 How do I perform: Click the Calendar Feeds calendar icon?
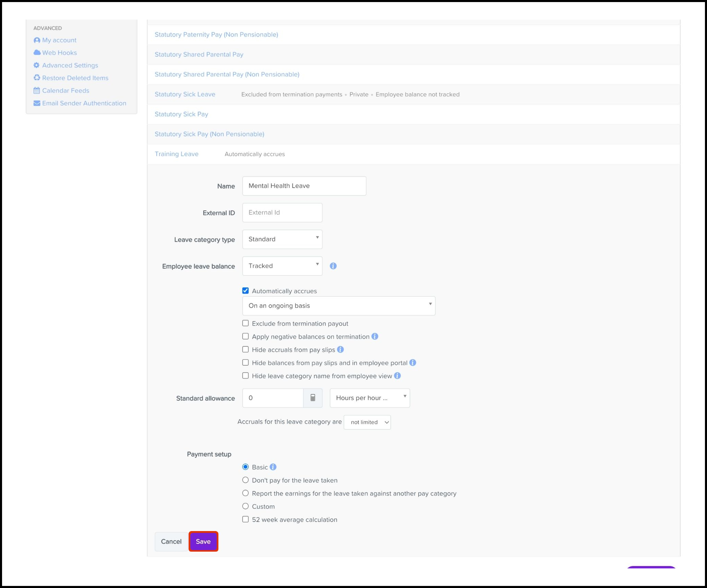(x=37, y=91)
